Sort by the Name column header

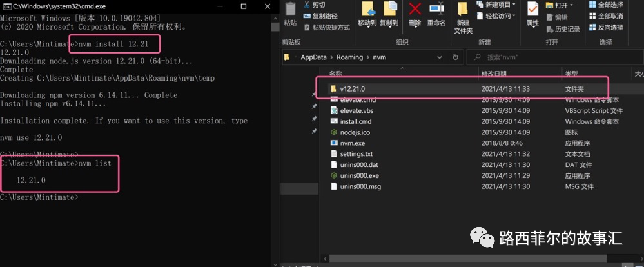point(336,74)
